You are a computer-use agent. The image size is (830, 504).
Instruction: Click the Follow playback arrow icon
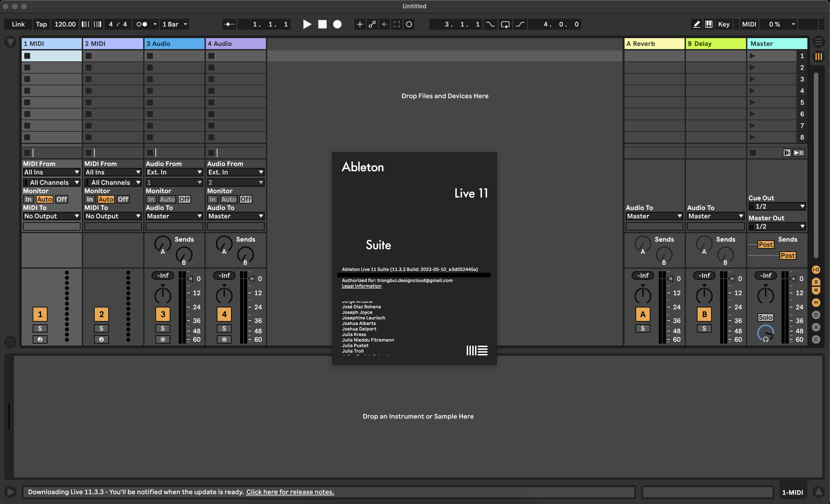click(x=229, y=24)
